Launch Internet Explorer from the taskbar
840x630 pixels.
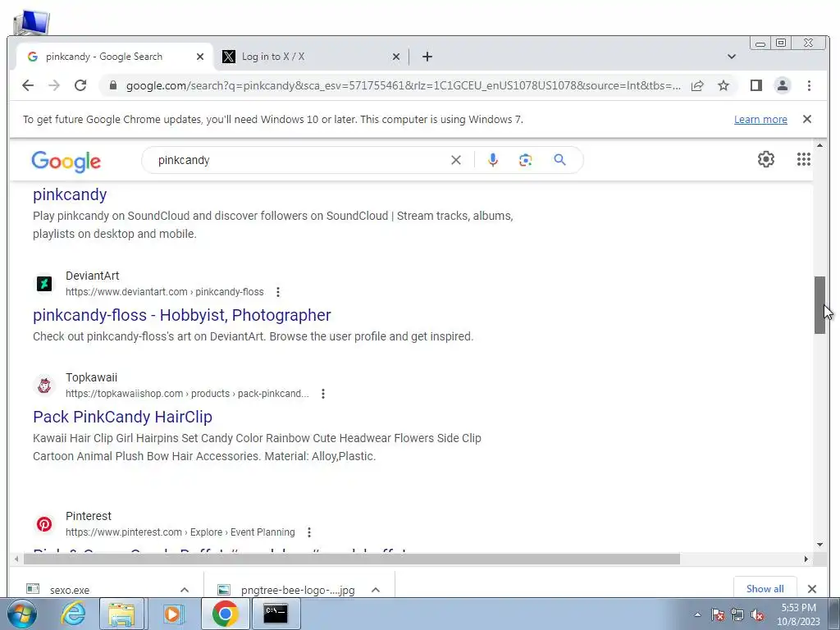73,614
